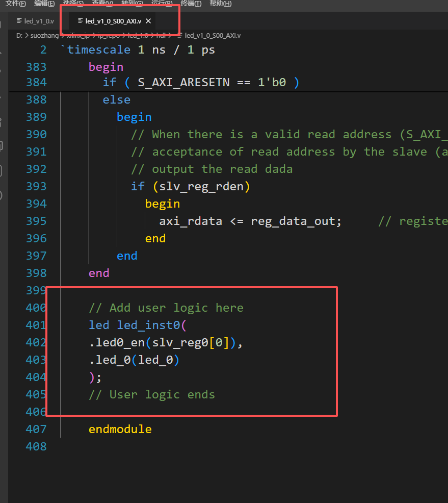Place cursor on endmodule keyword
Image resolution: width=448 pixels, height=503 pixels.
click(120, 429)
